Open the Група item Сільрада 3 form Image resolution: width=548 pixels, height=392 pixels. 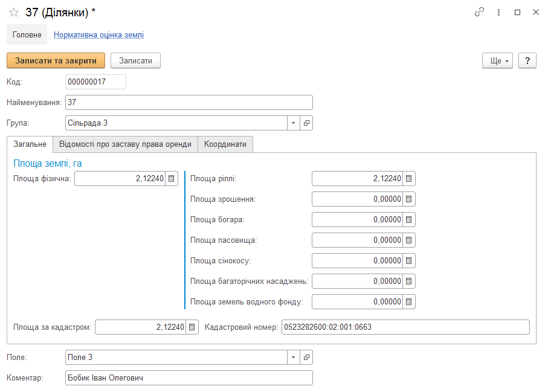click(x=306, y=123)
